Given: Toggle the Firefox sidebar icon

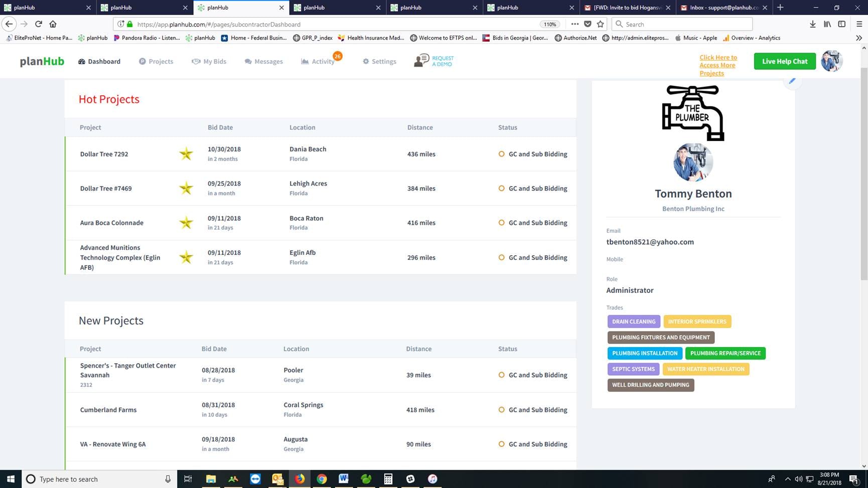Looking at the screenshot, I should tap(842, 24).
